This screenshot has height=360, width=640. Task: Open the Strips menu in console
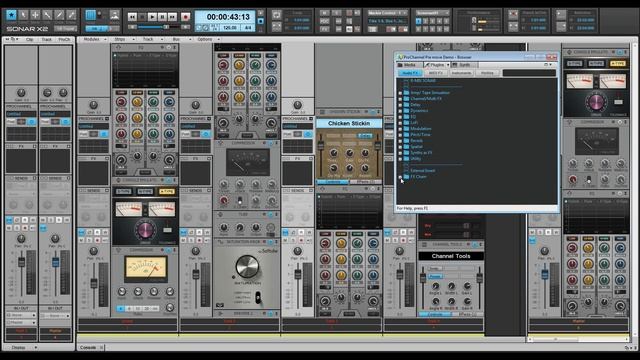(x=124, y=40)
